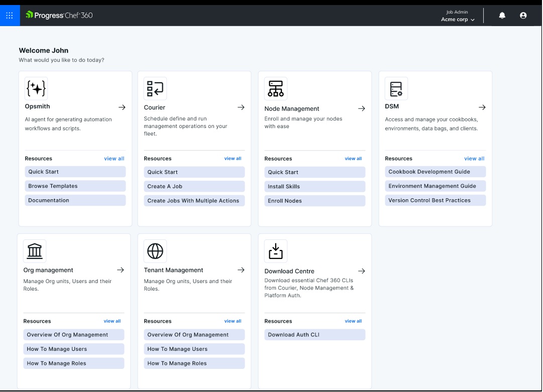View all DSM resources

474,159
